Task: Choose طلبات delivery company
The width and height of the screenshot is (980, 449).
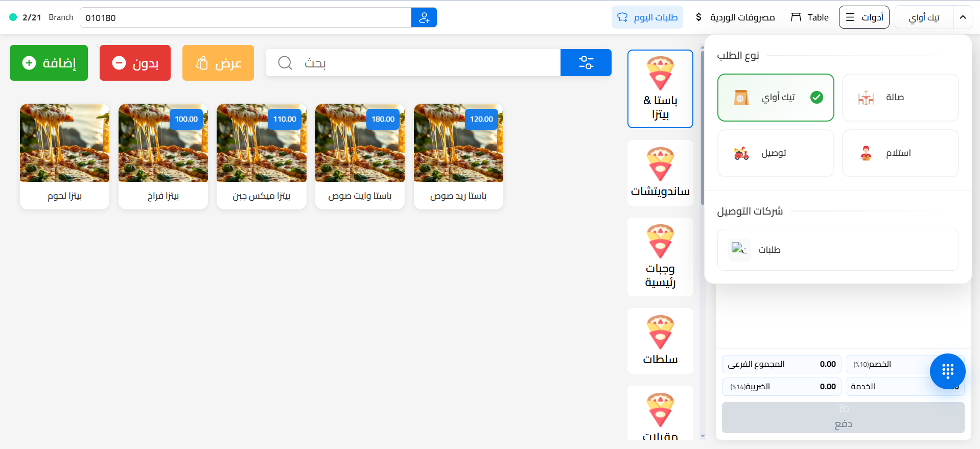Action: click(x=838, y=250)
